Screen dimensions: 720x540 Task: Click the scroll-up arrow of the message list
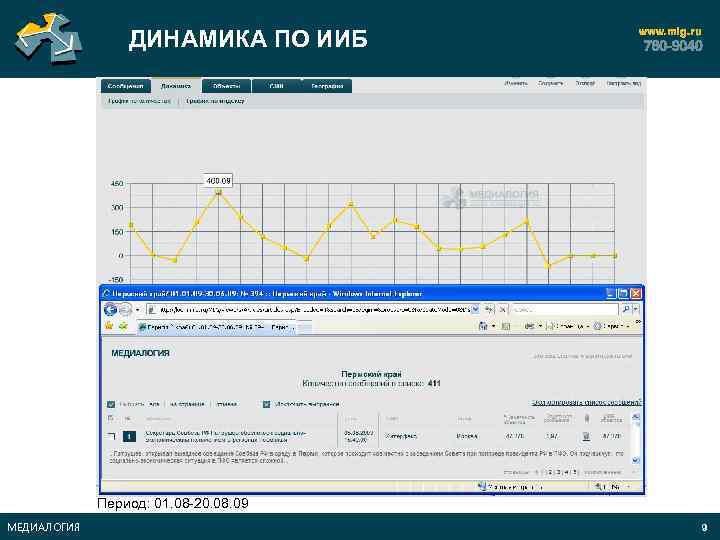636,417
